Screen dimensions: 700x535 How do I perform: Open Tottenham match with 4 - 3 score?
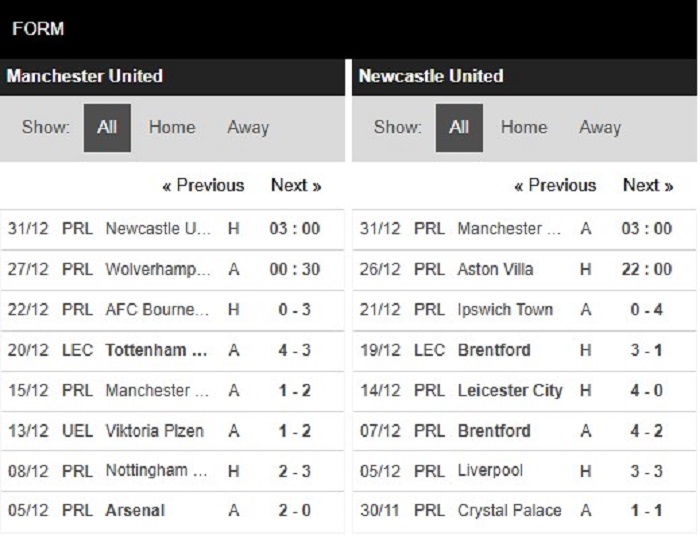(x=158, y=351)
